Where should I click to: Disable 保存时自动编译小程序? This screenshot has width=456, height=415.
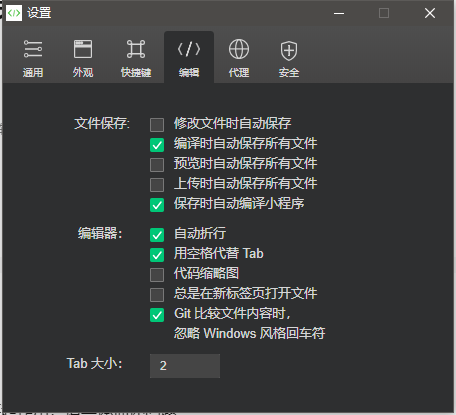(x=157, y=205)
